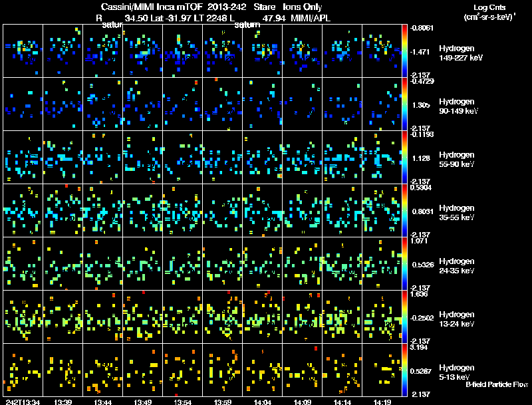The image size is (532, 405).
Task: Click the 'Hydrogen 5-13 keV' row label
Action: pyautogui.click(x=457, y=372)
